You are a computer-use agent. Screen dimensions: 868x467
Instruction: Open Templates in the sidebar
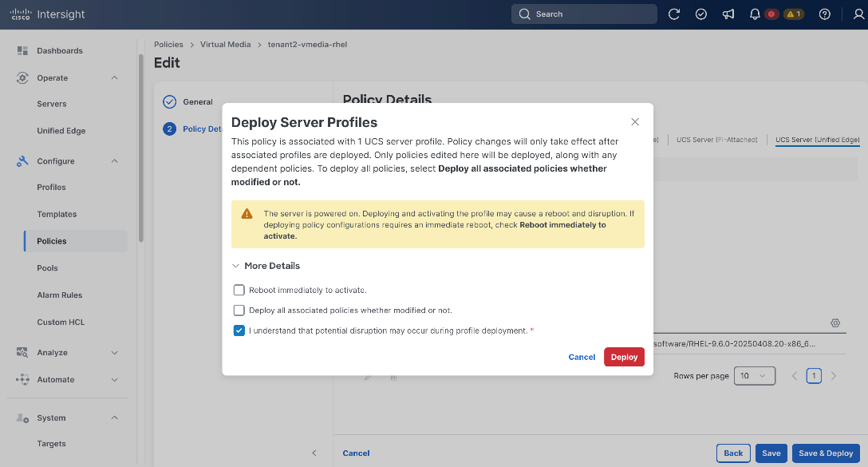57,215
